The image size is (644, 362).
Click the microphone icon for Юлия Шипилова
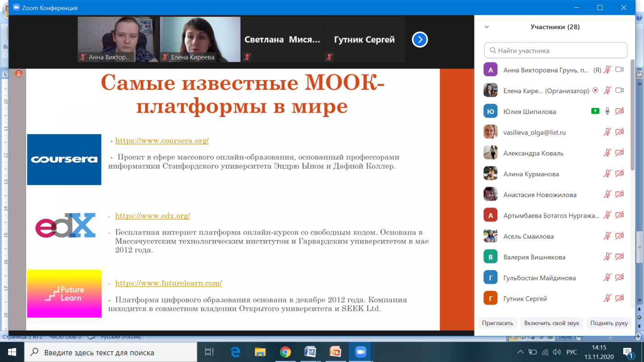[607, 111]
